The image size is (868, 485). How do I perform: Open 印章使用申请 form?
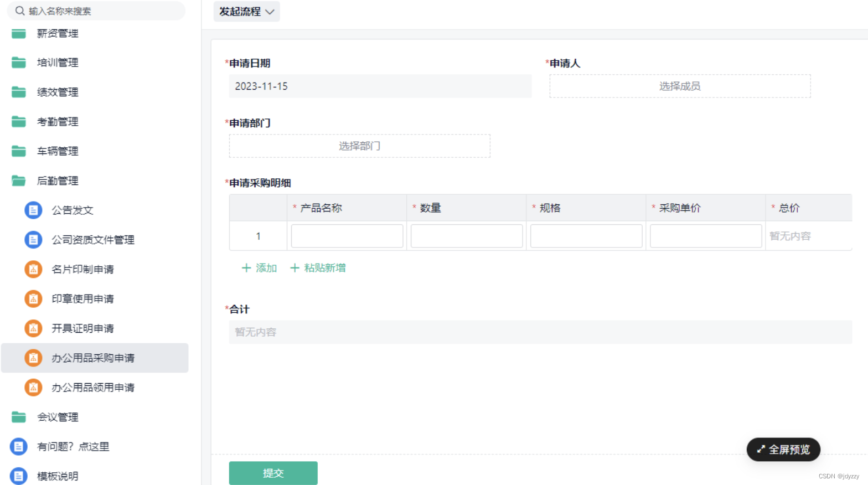[x=82, y=299]
